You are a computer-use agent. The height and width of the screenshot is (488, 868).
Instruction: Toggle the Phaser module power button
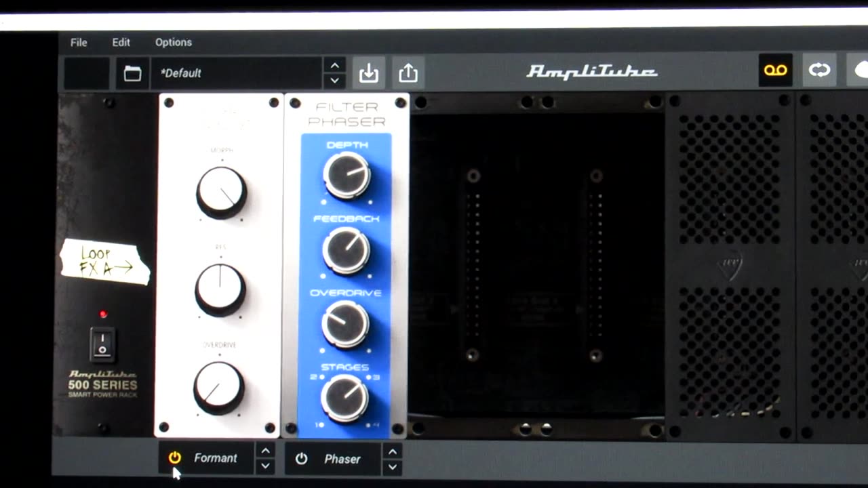pyautogui.click(x=302, y=459)
